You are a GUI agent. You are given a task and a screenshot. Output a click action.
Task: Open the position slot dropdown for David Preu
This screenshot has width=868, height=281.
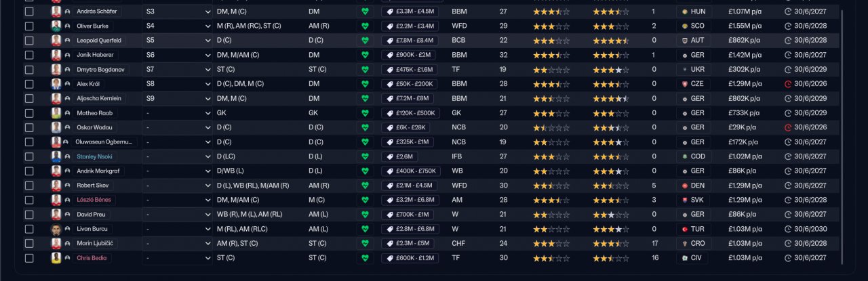(x=208, y=215)
